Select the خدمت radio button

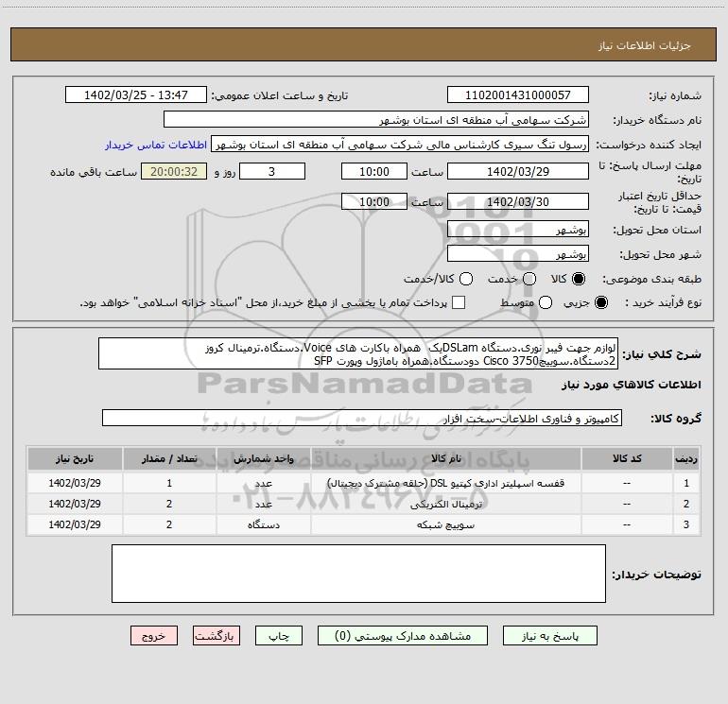click(x=529, y=280)
